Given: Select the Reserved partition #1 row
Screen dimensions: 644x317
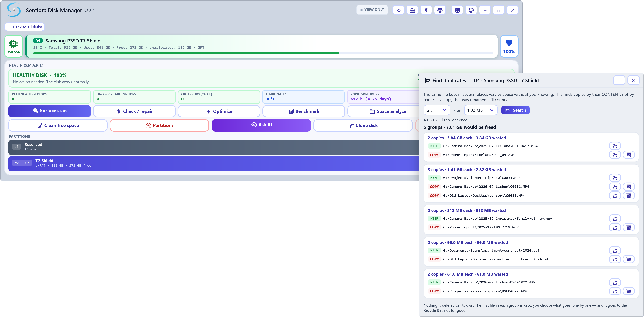Looking at the screenshot, I should 214,147.
